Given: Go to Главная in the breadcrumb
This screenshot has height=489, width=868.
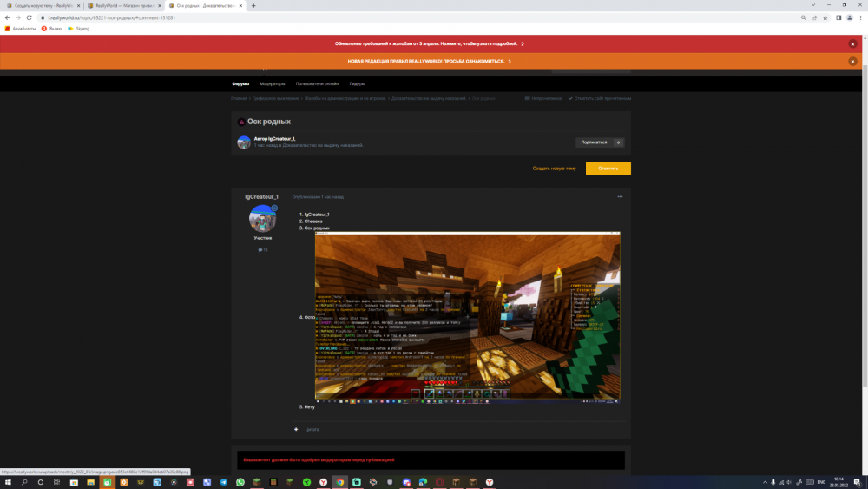Looking at the screenshot, I should pyautogui.click(x=240, y=98).
